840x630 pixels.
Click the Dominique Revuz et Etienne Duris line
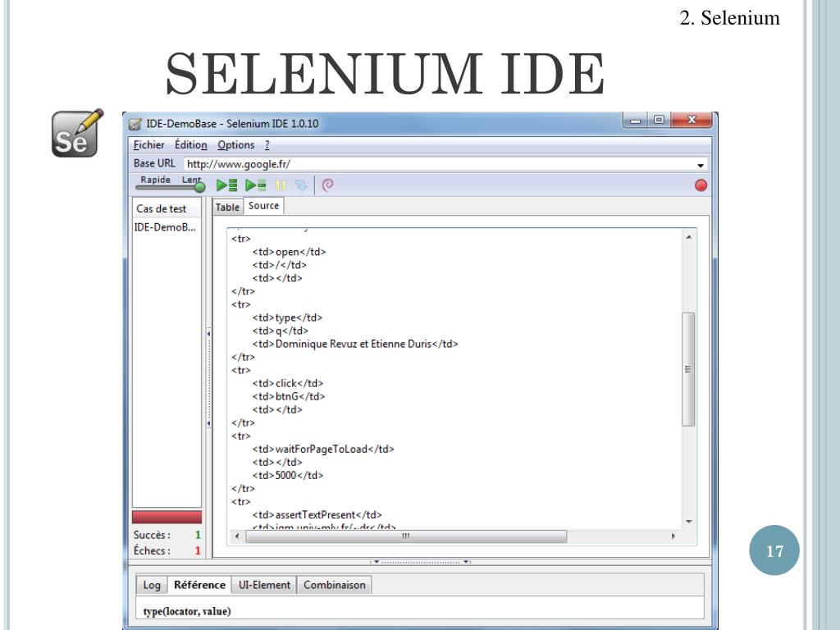pyautogui.click(x=355, y=344)
